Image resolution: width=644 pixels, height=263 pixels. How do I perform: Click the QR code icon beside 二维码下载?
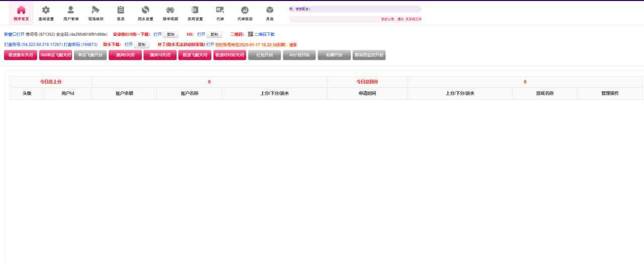click(251, 34)
